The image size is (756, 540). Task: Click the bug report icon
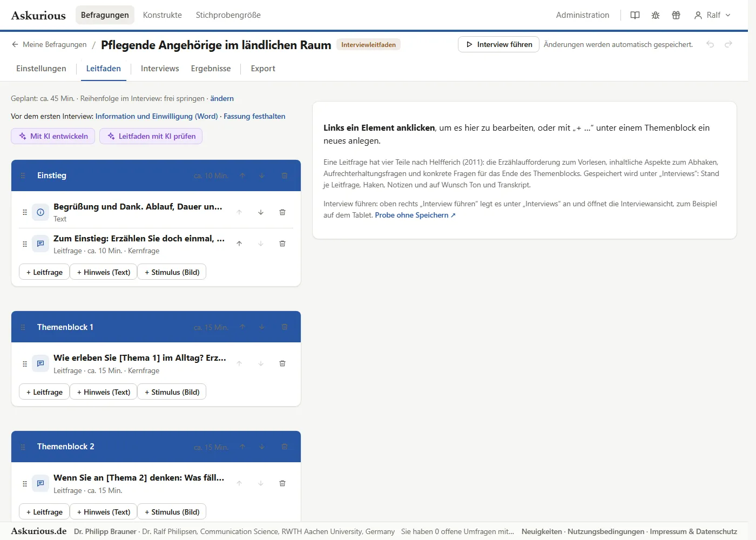(656, 15)
